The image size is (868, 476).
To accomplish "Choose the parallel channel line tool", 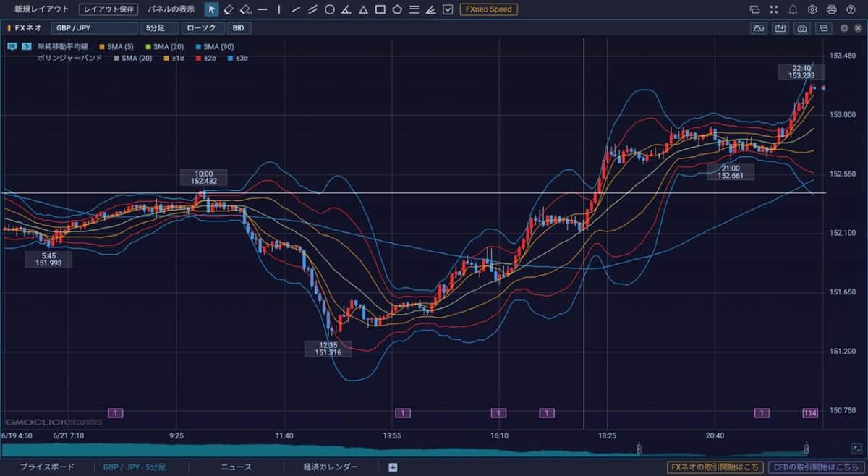I will [312, 9].
